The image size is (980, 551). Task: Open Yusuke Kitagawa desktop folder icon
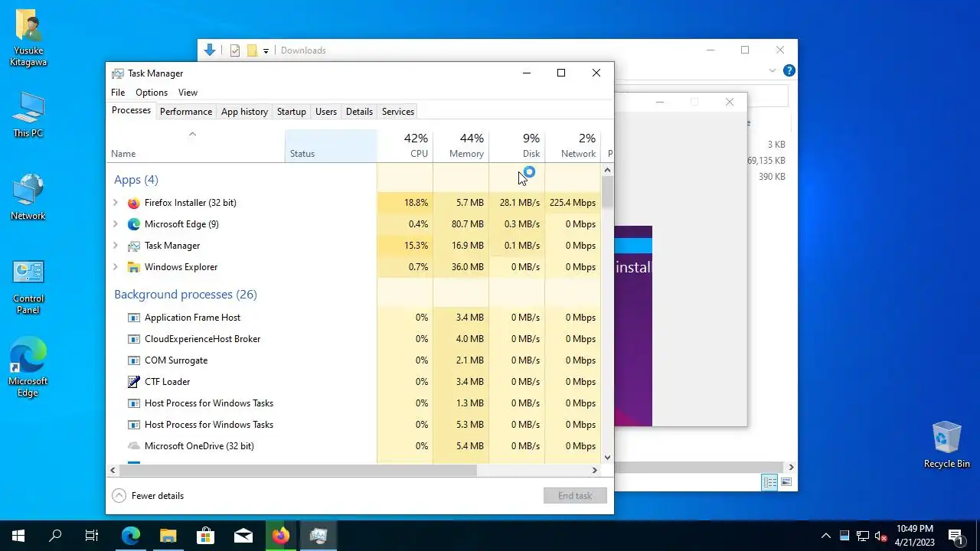click(28, 27)
